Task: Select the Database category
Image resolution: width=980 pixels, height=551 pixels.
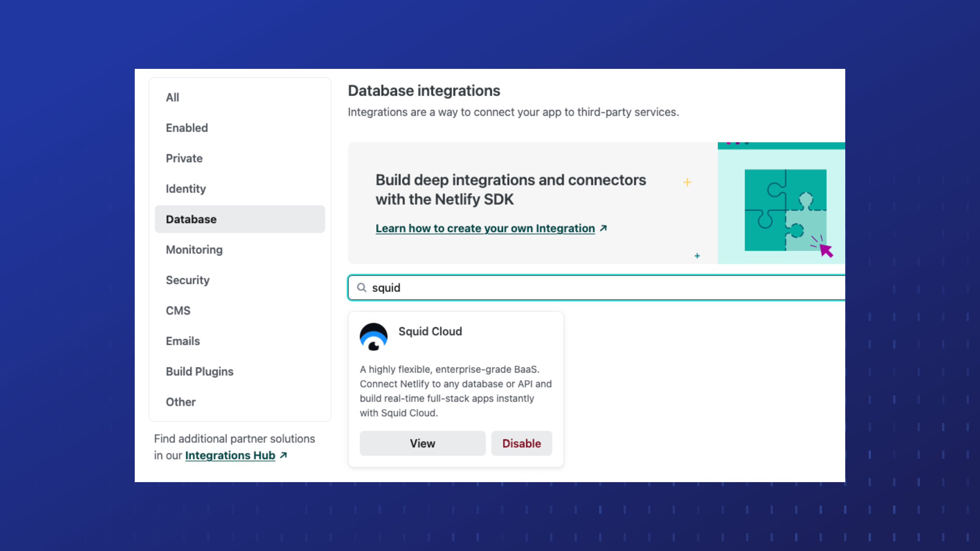Action: point(191,219)
